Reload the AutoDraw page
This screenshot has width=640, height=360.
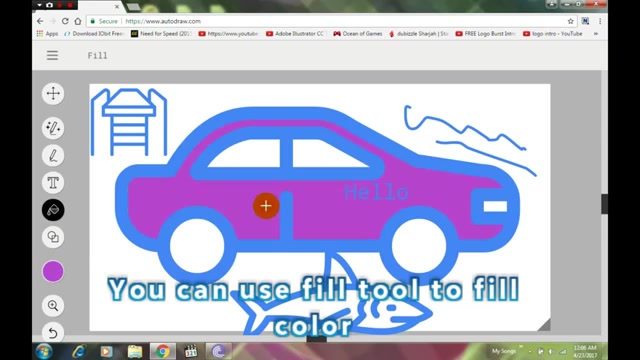(65, 21)
